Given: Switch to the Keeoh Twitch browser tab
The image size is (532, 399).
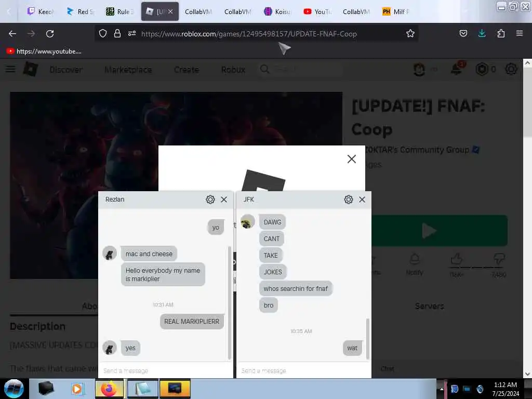Looking at the screenshot, I should coord(41,11).
